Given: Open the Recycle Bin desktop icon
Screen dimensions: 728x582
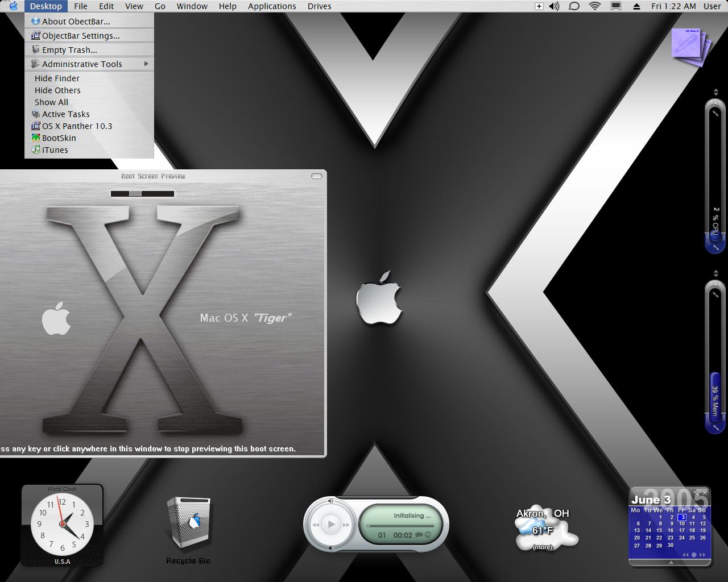Looking at the screenshot, I should click(188, 524).
